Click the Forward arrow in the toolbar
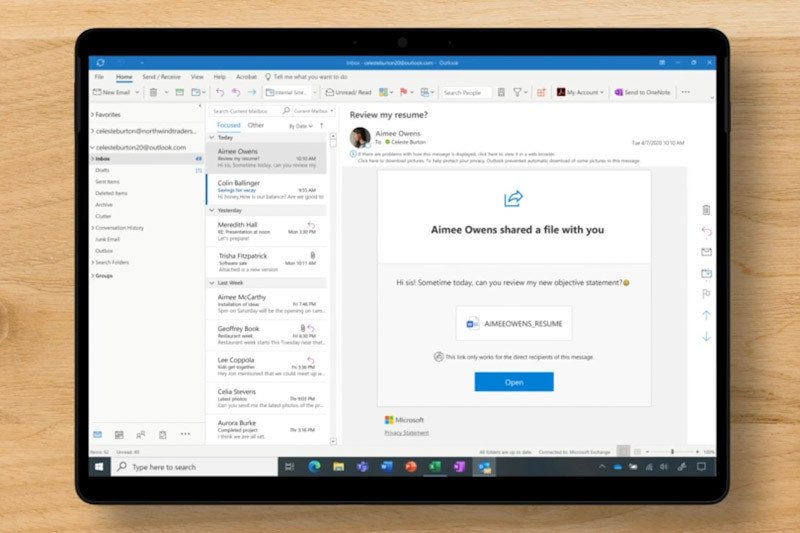The width and height of the screenshot is (800, 533). pos(252,92)
